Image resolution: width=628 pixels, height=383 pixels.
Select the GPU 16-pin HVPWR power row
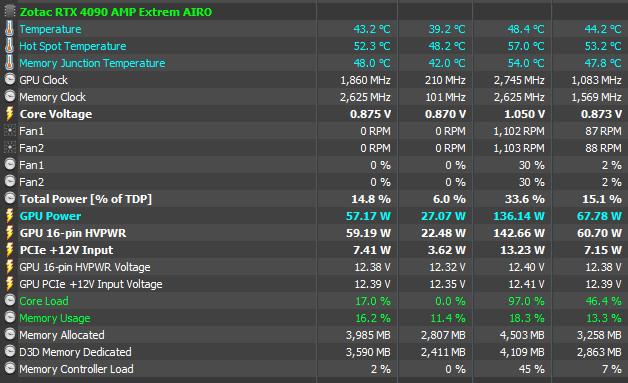pyautogui.click(x=314, y=233)
